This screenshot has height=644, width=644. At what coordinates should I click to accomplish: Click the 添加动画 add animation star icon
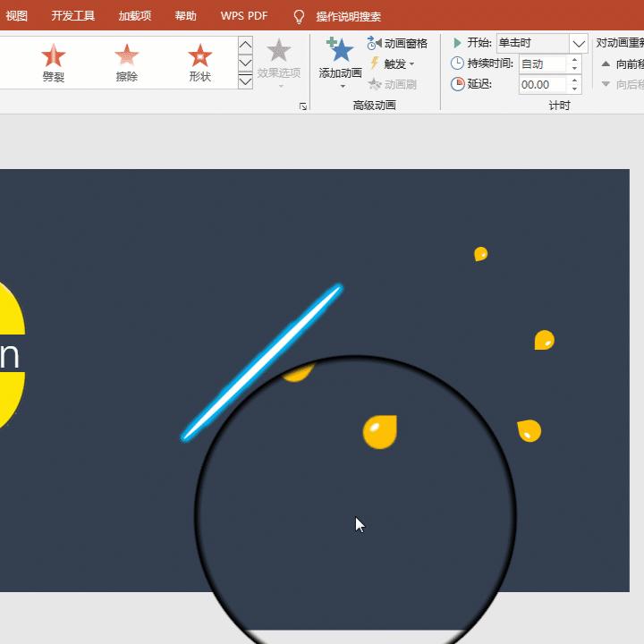point(340,50)
